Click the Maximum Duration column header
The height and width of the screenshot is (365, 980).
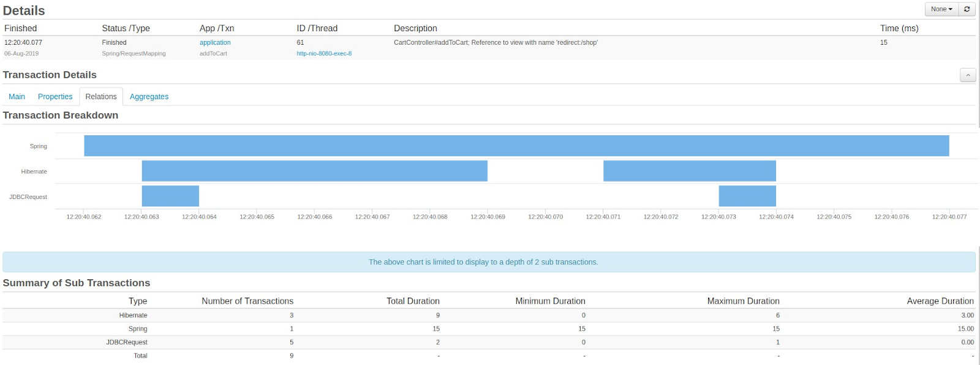[743, 301]
